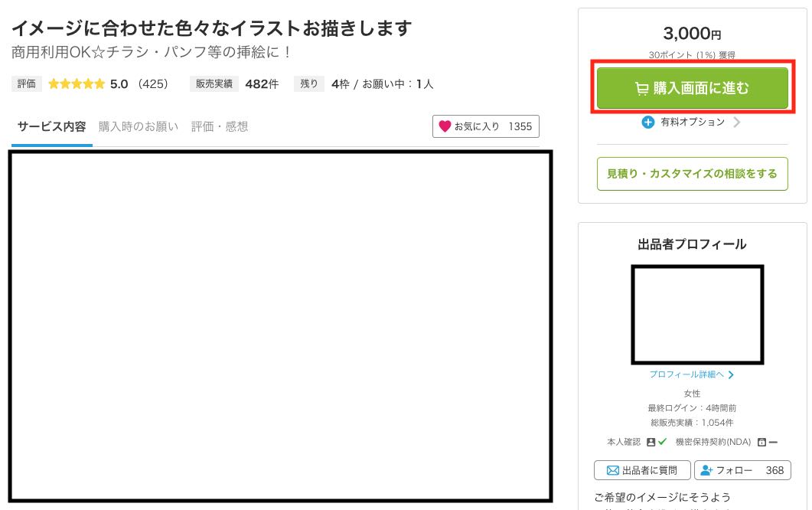This screenshot has height=510, width=812.
Task: Click the 購入画面に進む purchase button
Action: [692, 88]
